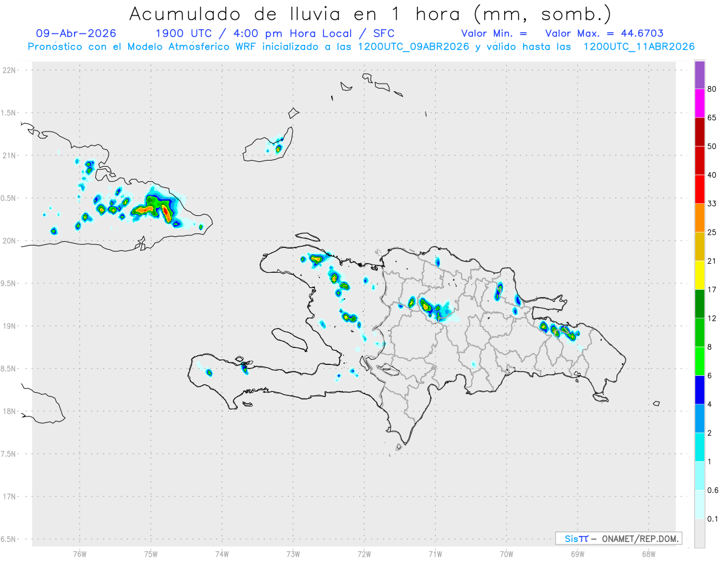The height and width of the screenshot is (562, 728).
Task: Pick the orange legend band between 25 and 33
Action: click(x=699, y=218)
